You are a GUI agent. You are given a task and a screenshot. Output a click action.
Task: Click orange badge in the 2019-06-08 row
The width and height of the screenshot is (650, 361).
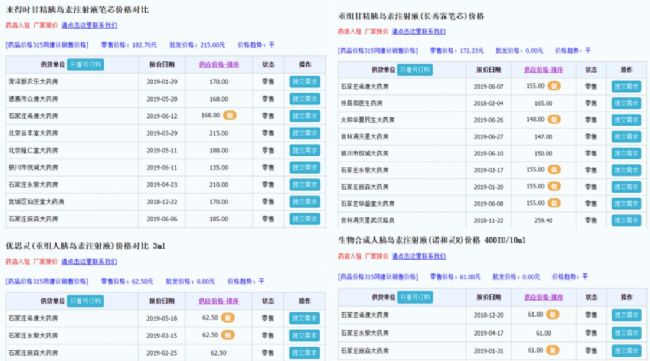tap(554, 203)
